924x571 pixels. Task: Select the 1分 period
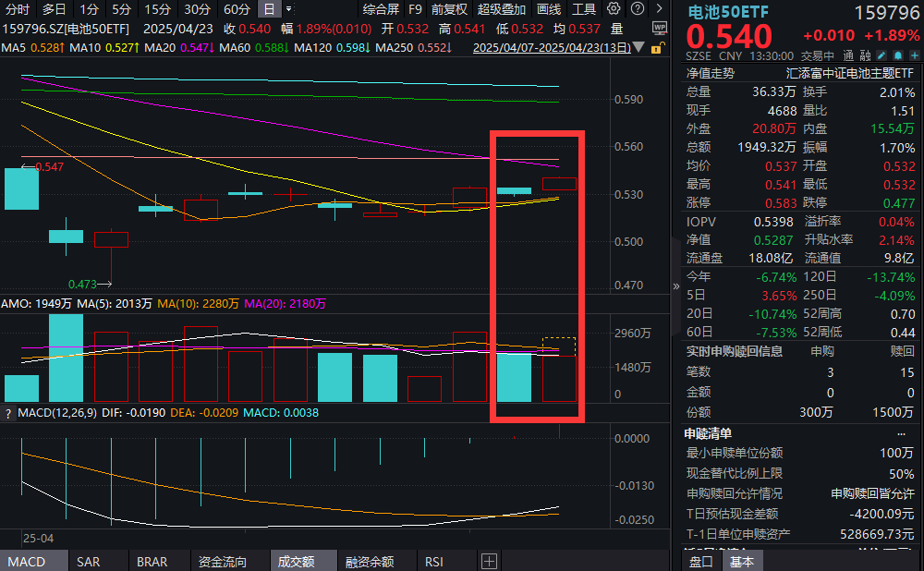point(89,9)
